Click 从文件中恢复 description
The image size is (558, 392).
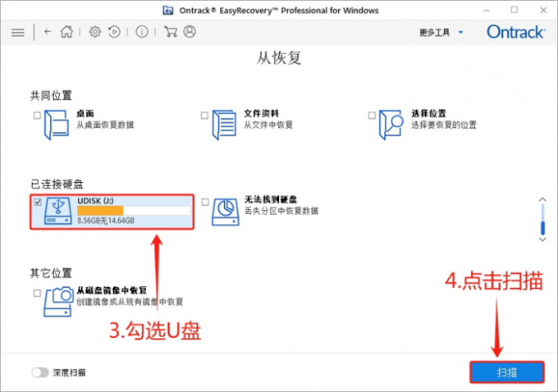coord(268,125)
